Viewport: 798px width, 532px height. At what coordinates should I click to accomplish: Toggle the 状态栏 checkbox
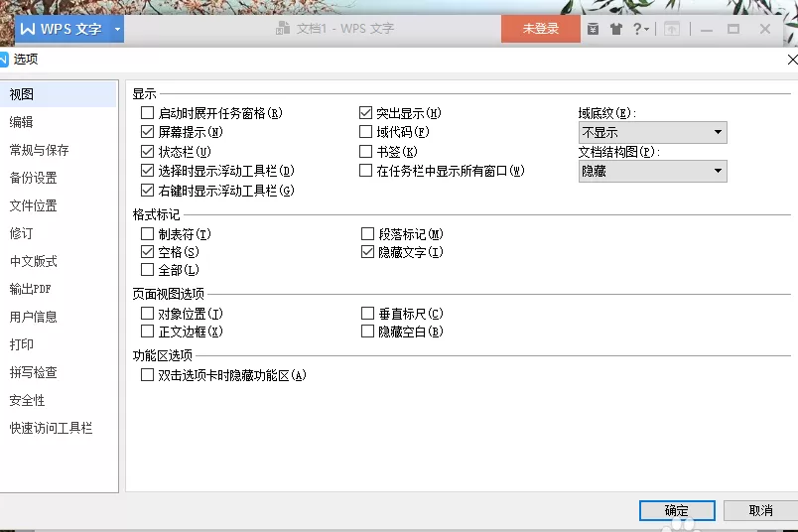click(147, 151)
